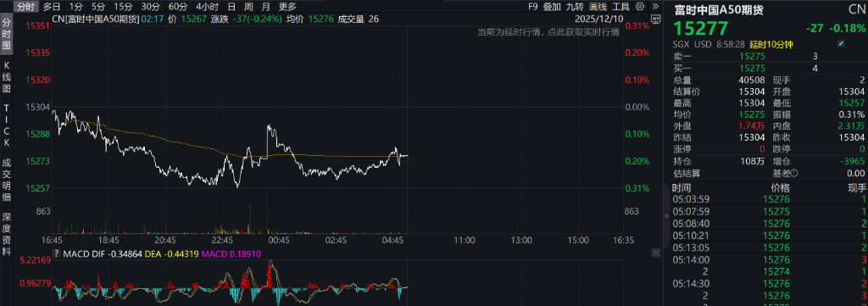Switch to the 4小时 interval tab

point(207,7)
